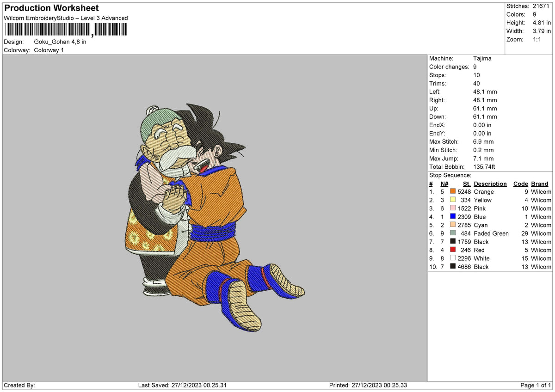This screenshot has height=392, width=555.
Task: Click the Faded Green description text
Action: point(491,233)
